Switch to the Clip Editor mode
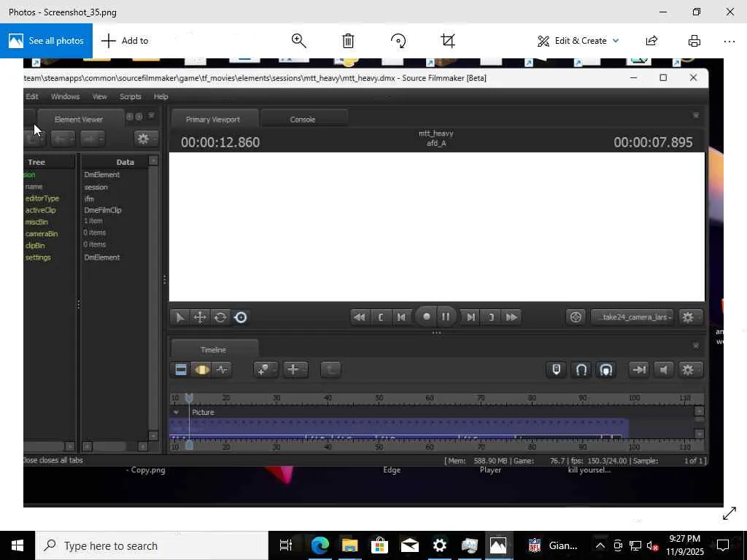 [181, 370]
